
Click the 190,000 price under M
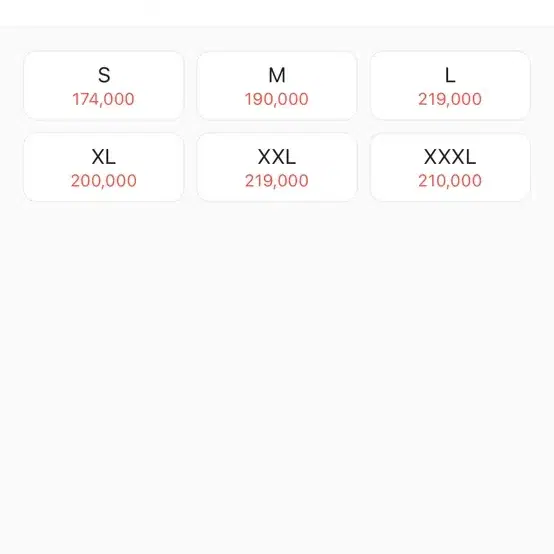pos(277,99)
